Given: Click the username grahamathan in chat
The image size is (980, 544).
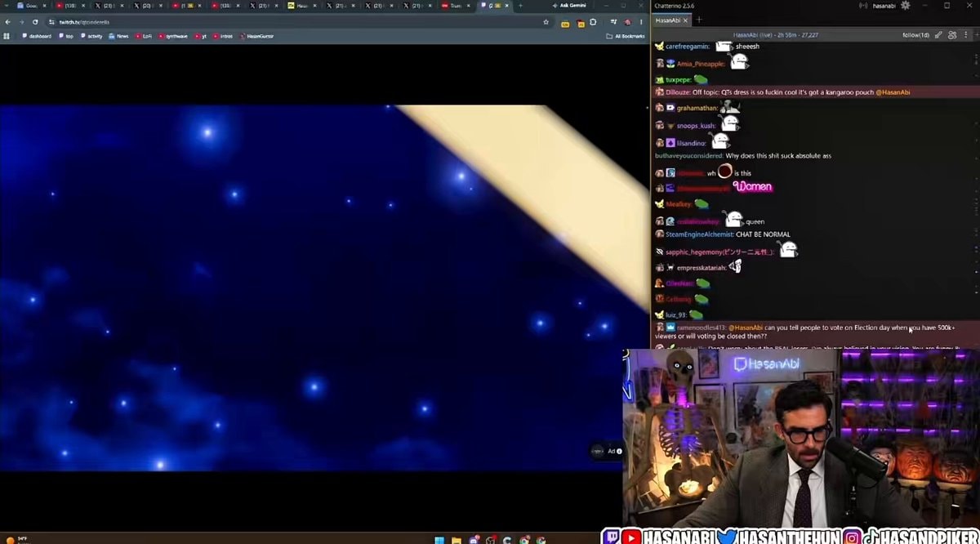Looking at the screenshot, I should click(697, 108).
